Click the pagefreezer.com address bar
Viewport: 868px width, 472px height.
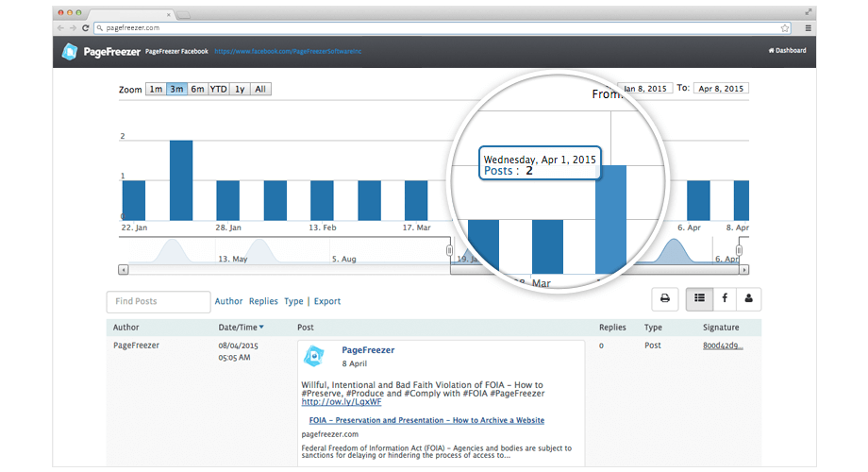(442, 27)
